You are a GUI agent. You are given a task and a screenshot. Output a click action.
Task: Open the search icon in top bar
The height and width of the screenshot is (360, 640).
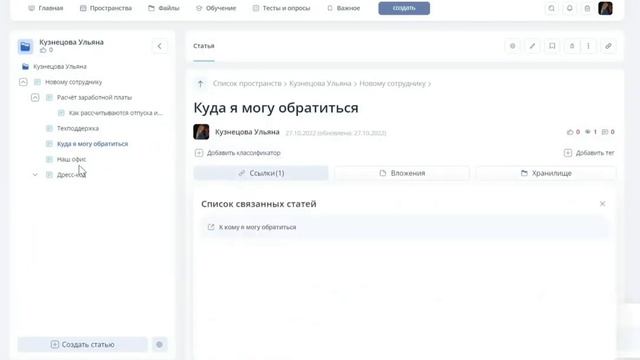click(x=551, y=8)
